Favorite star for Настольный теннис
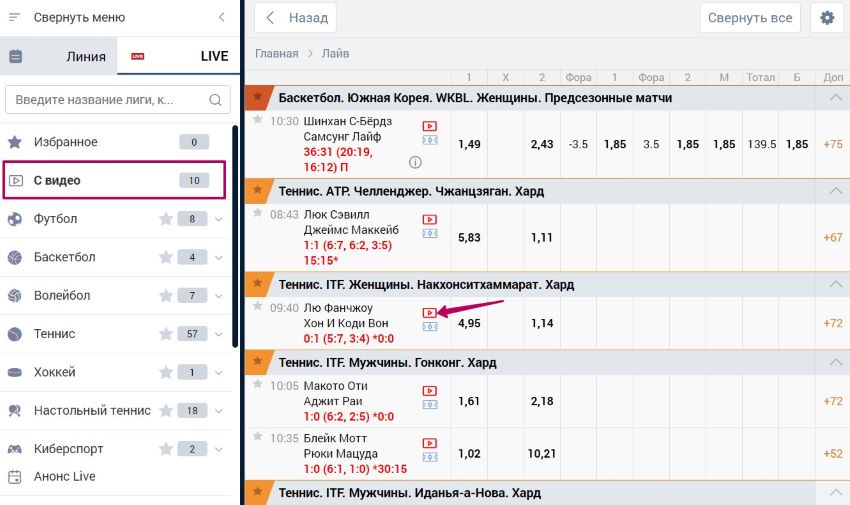 point(166,411)
